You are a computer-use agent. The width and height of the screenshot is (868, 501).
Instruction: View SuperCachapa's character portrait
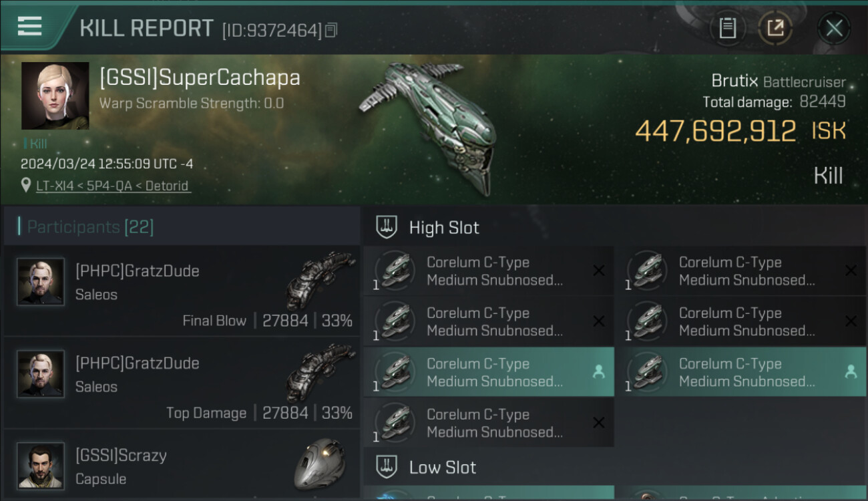tap(55, 96)
